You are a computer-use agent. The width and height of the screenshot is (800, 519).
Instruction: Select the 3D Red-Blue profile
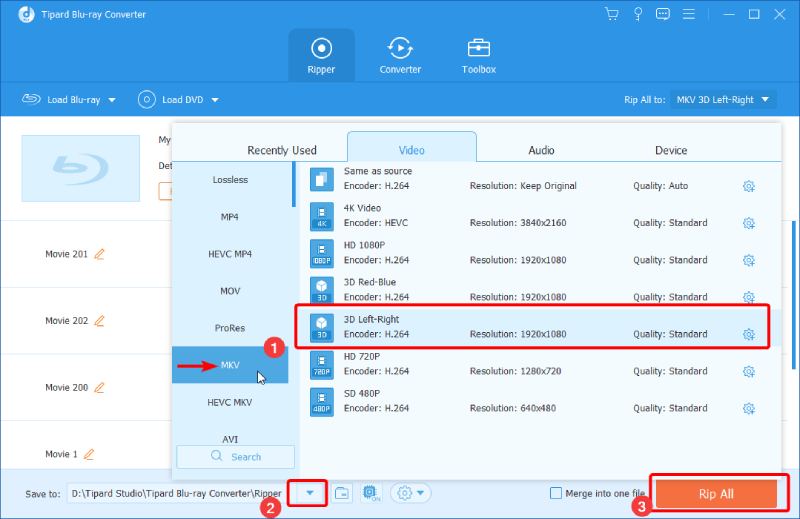pos(539,289)
